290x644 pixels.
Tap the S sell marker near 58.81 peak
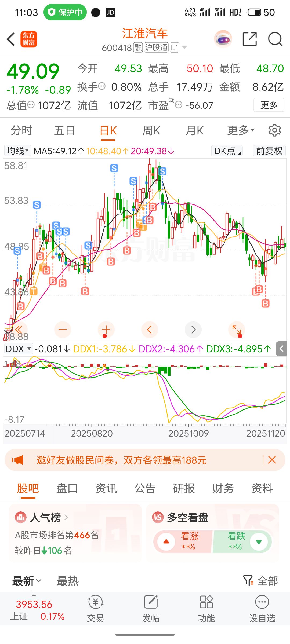[162, 171]
